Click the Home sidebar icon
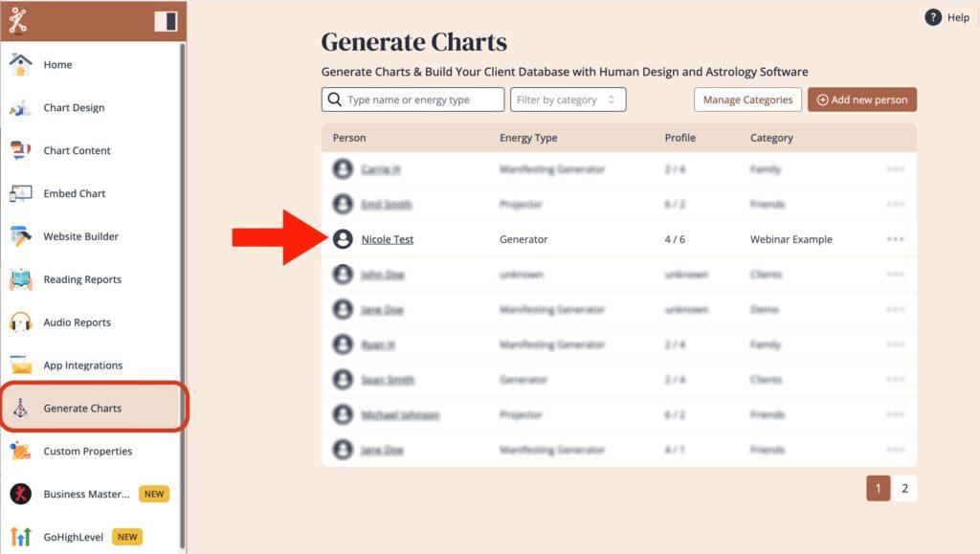The width and height of the screenshot is (980, 554). coord(20,64)
